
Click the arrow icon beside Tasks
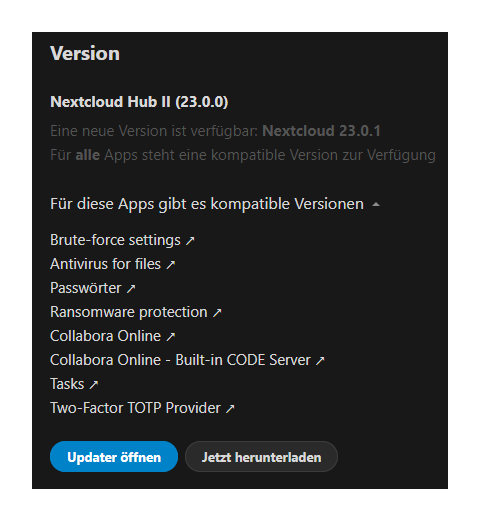pyautogui.click(x=94, y=385)
